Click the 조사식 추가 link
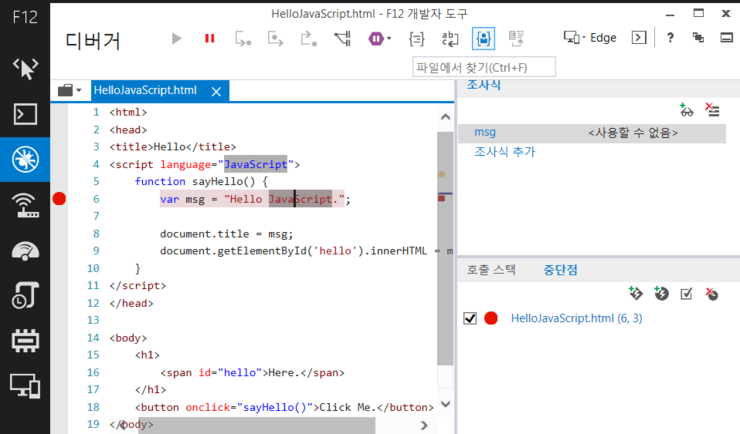 (x=505, y=152)
